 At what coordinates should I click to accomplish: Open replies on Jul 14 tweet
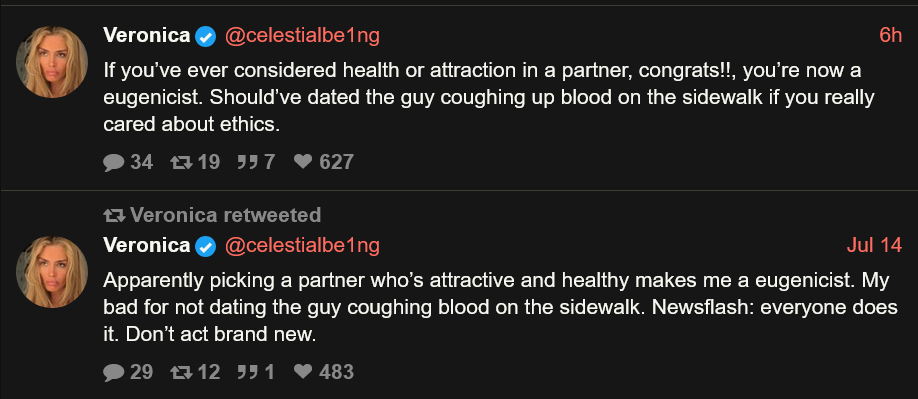pos(113,372)
